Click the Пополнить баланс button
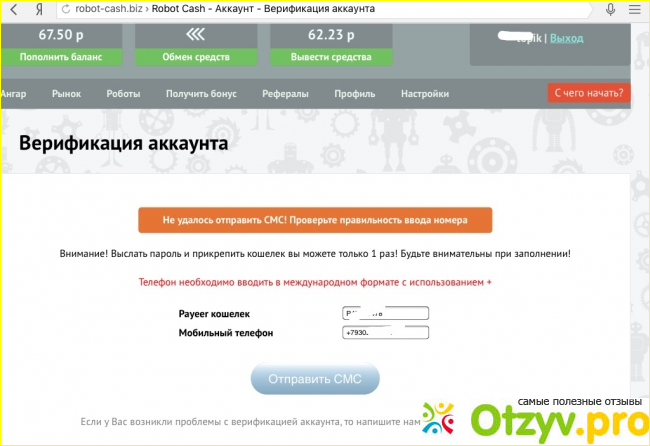 (61, 56)
